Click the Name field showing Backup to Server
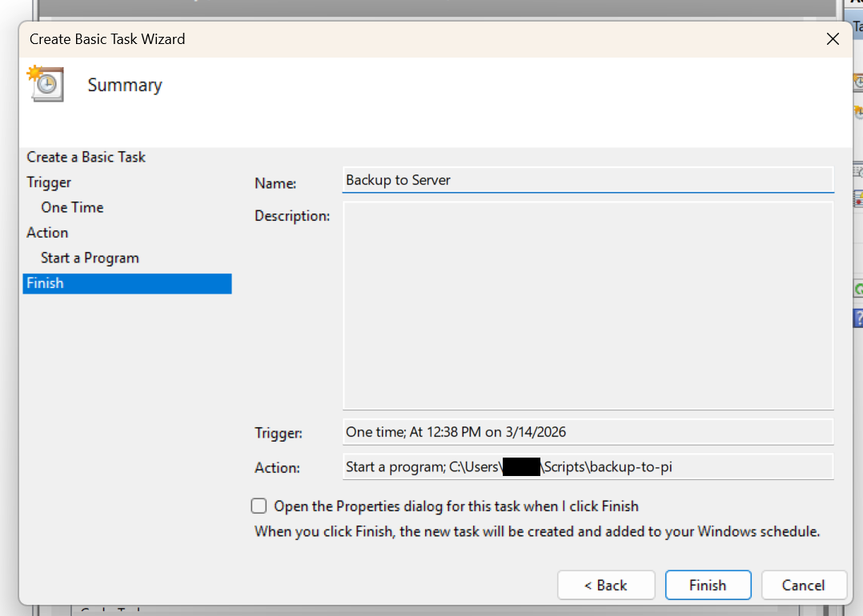This screenshot has width=863, height=616. coord(588,180)
